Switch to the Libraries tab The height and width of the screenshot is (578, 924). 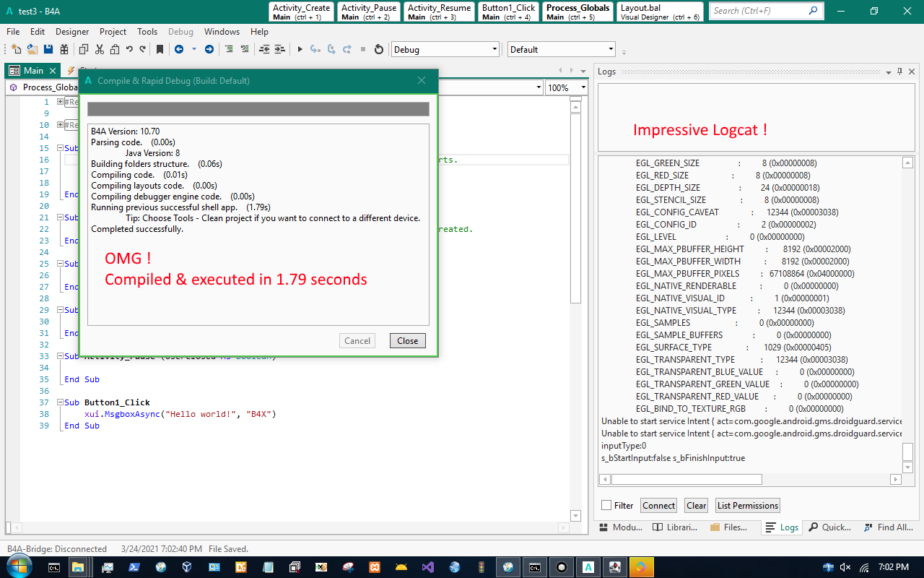pyautogui.click(x=675, y=527)
